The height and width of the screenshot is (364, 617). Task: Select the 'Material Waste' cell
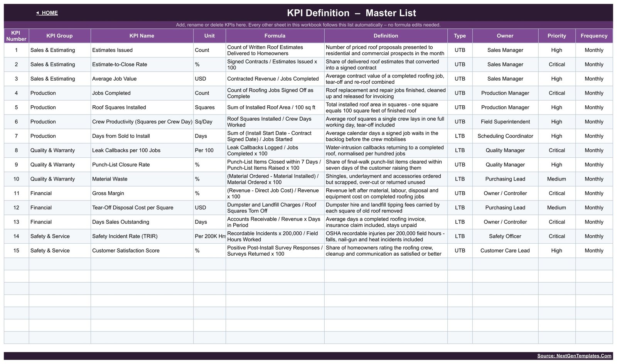(x=142, y=179)
